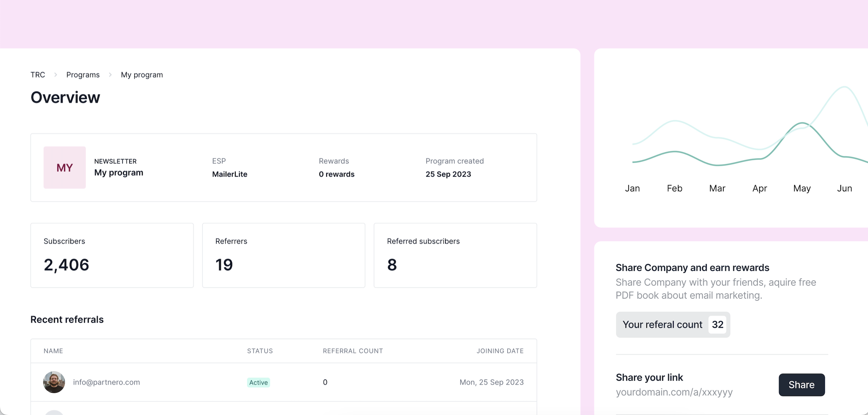Go to Programs breadcrumb
This screenshot has height=415, width=868.
(83, 75)
